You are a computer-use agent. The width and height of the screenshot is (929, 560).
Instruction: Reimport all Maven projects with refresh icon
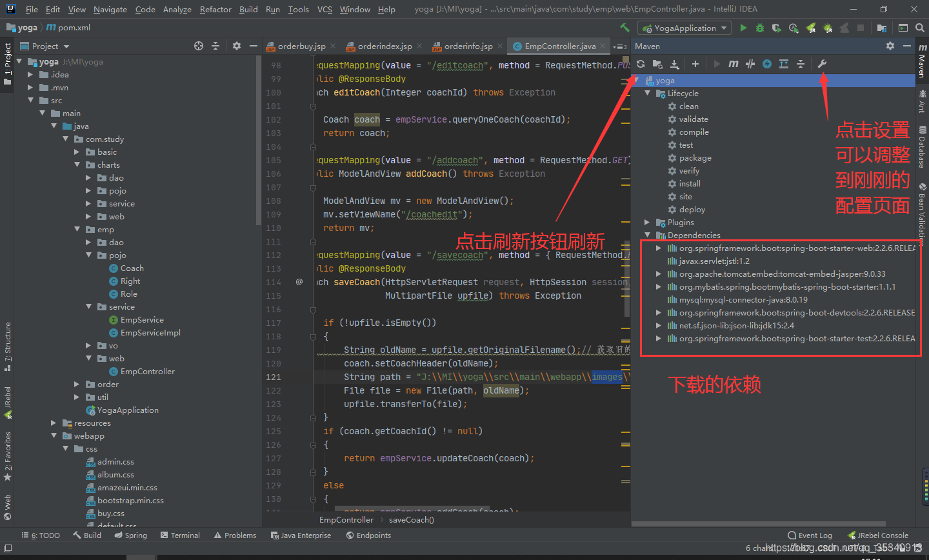(x=641, y=64)
